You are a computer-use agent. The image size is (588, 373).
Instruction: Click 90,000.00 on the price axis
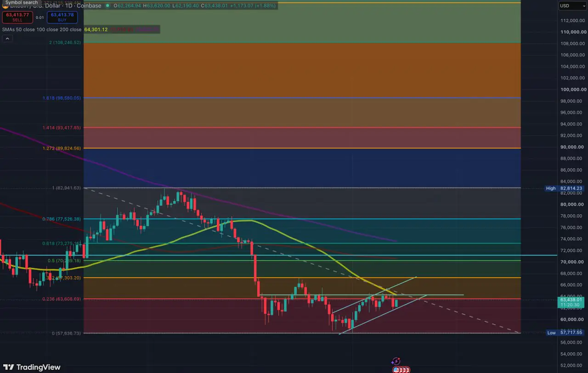572,147
